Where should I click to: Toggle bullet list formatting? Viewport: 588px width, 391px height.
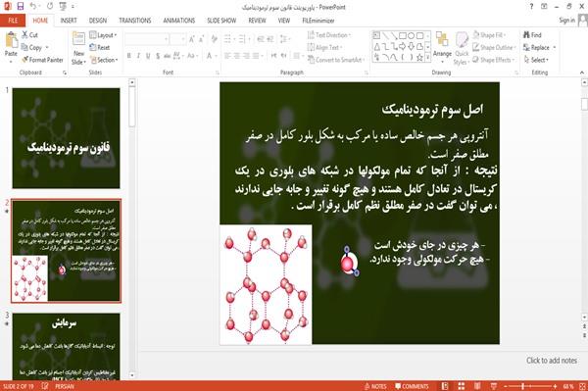click(x=228, y=38)
